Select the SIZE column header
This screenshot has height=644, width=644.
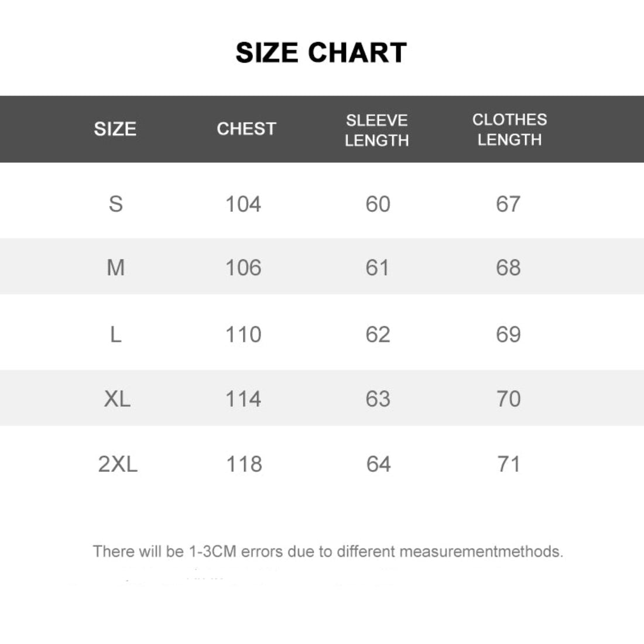click(115, 129)
